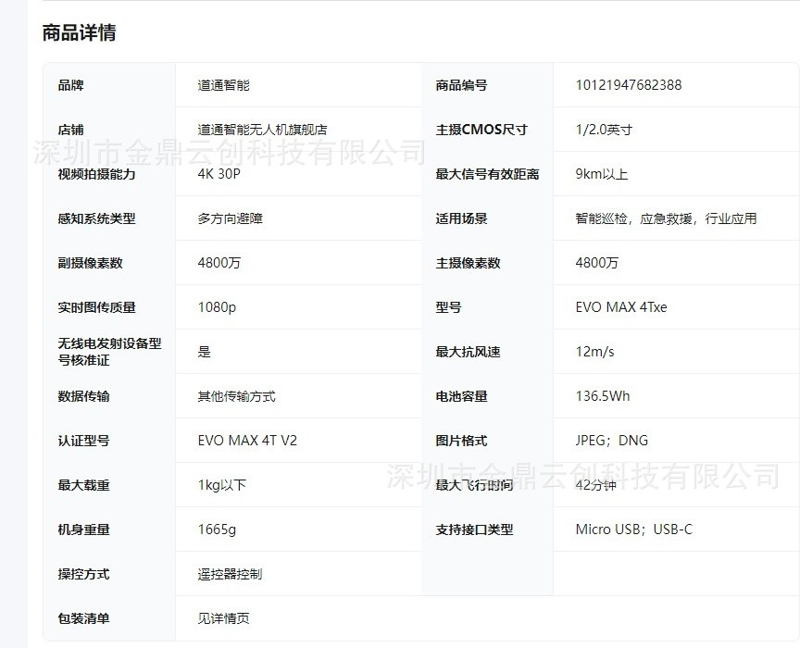Click the value Micro USB；USB-C
The height and width of the screenshot is (648, 812).
click(x=634, y=530)
